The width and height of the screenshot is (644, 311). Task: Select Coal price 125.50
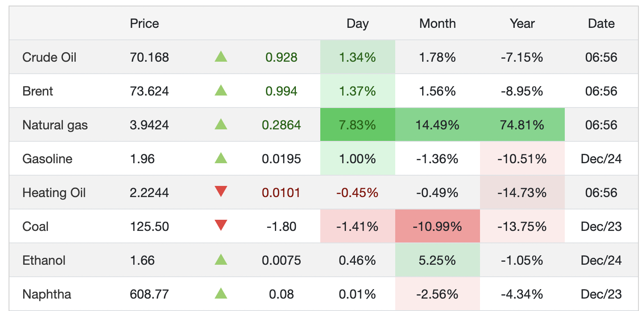pyautogui.click(x=149, y=227)
